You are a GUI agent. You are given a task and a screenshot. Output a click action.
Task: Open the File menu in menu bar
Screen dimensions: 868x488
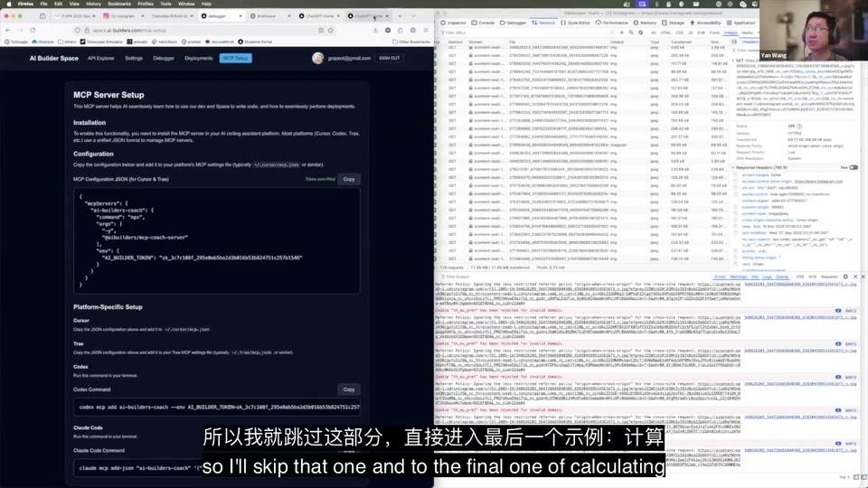(x=43, y=4)
